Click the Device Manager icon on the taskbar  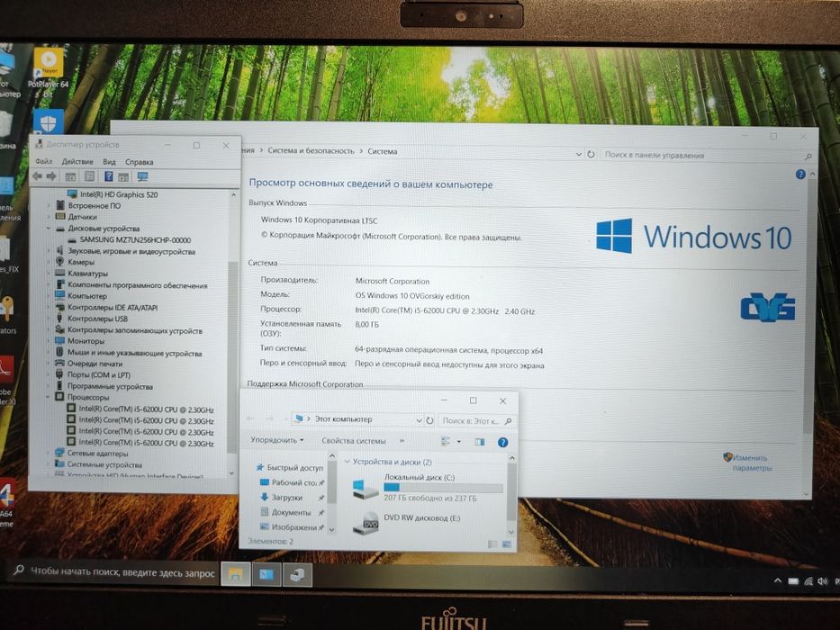point(297,575)
